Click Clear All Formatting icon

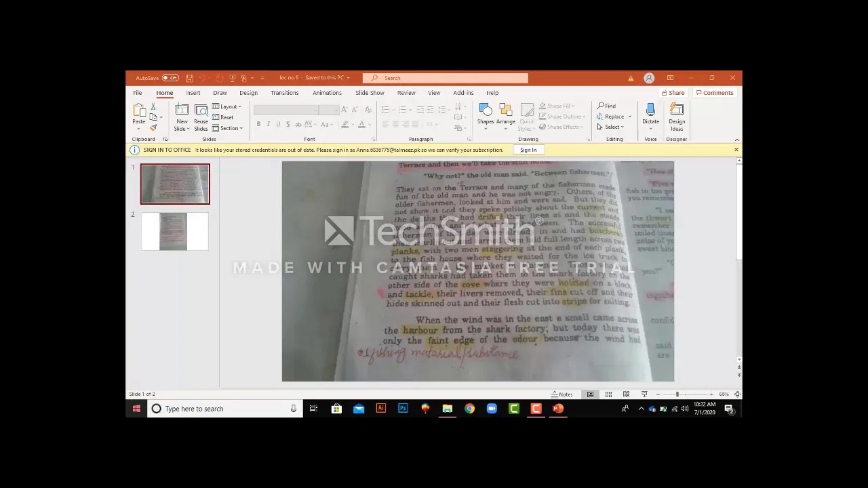pyautogui.click(x=368, y=110)
